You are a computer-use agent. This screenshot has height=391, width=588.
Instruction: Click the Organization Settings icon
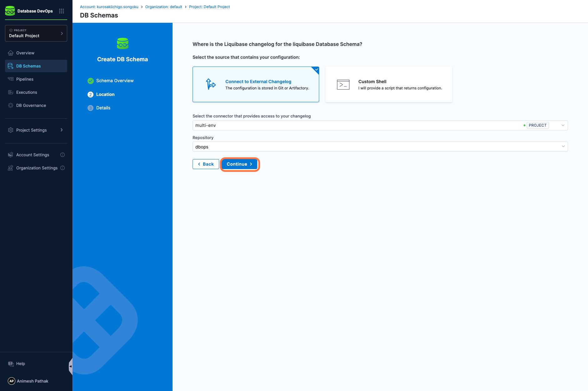(x=11, y=168)
